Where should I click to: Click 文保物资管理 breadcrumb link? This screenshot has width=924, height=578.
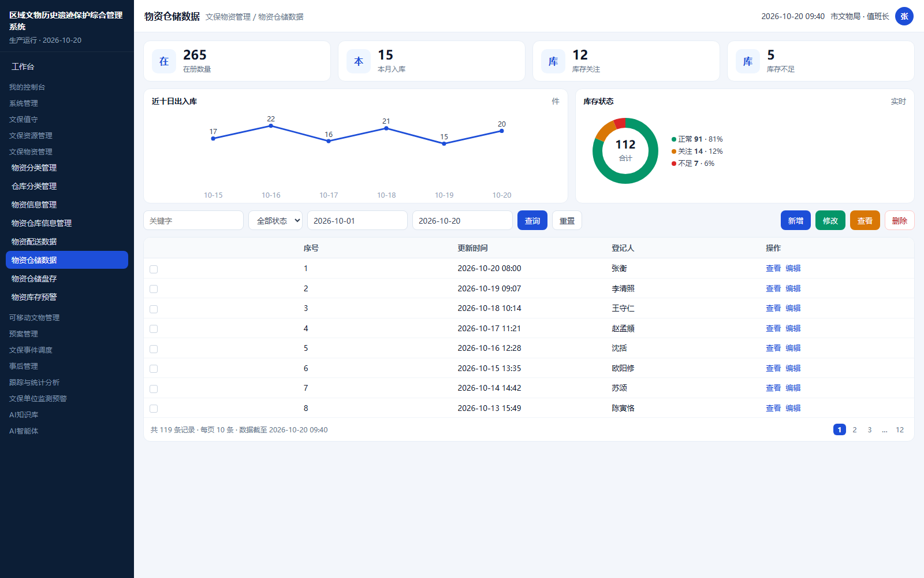pos(228,17)
